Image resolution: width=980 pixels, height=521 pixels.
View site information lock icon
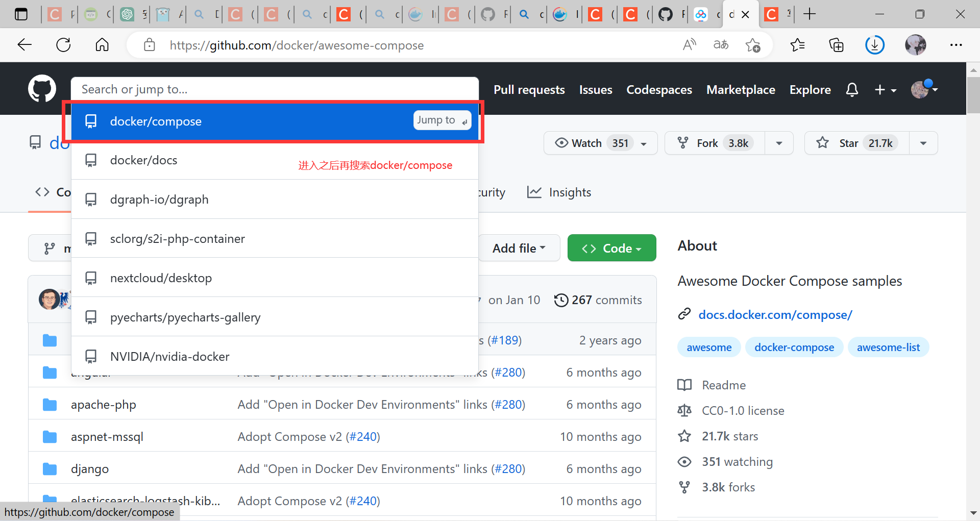click(x=149, y=45)
